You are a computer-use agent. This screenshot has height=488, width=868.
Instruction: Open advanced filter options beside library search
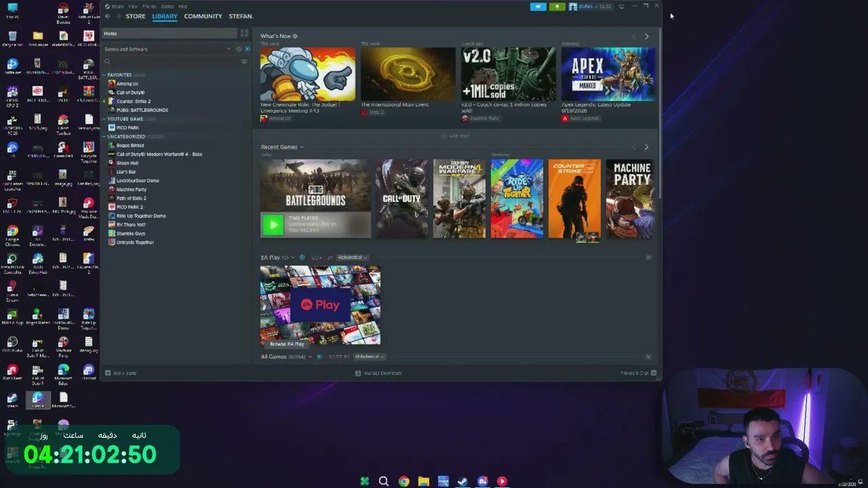tap(244, 62)
